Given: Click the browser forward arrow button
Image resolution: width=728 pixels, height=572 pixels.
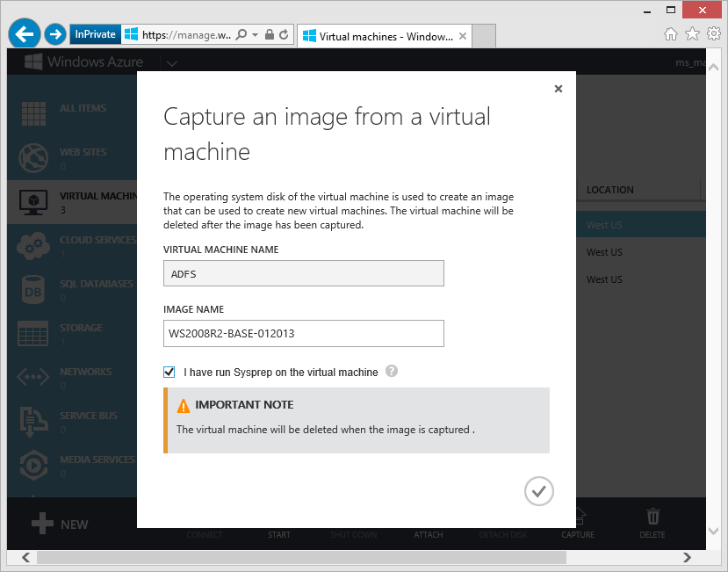Looking at the screenshot, I should pos(55,34).
